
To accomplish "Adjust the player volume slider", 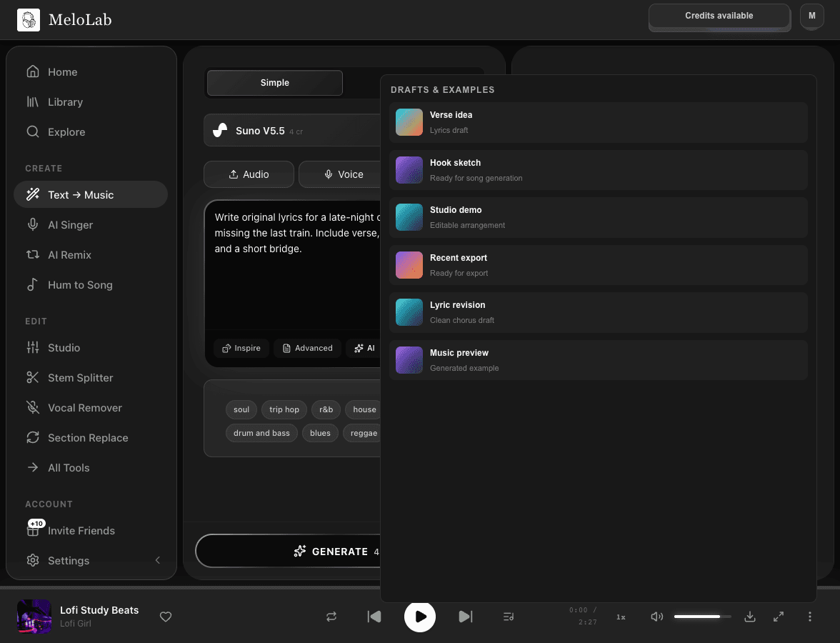I will tap(702, 616).
